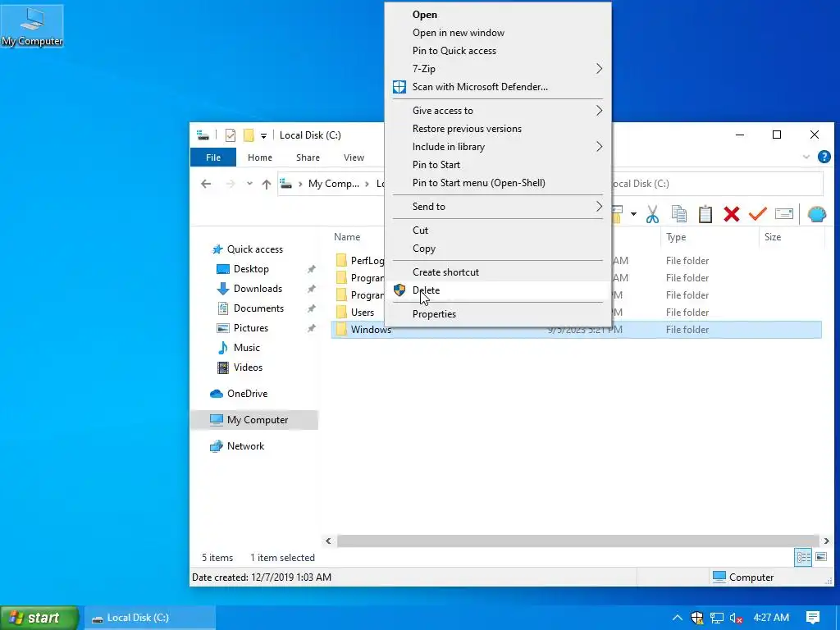840x630 pixels.
Task: Sort by the Size column header
Action: coord(792,237)
